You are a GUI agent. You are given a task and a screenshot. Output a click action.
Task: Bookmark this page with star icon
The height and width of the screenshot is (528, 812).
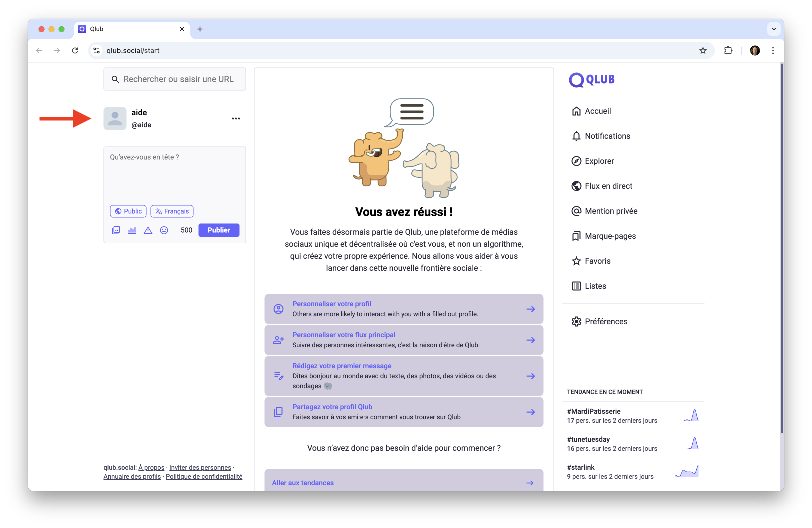tap(703, 50)
